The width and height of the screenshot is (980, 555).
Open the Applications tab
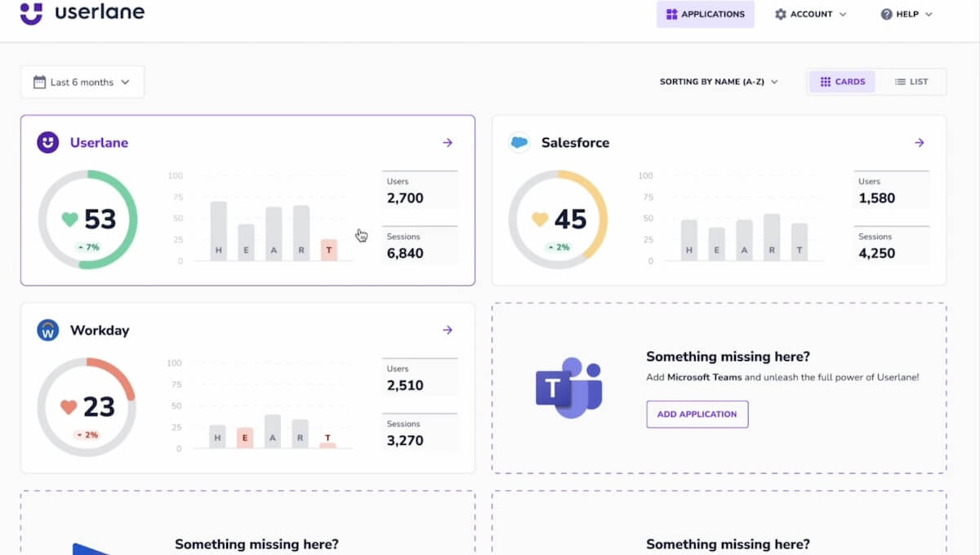[x=706, y=14]
